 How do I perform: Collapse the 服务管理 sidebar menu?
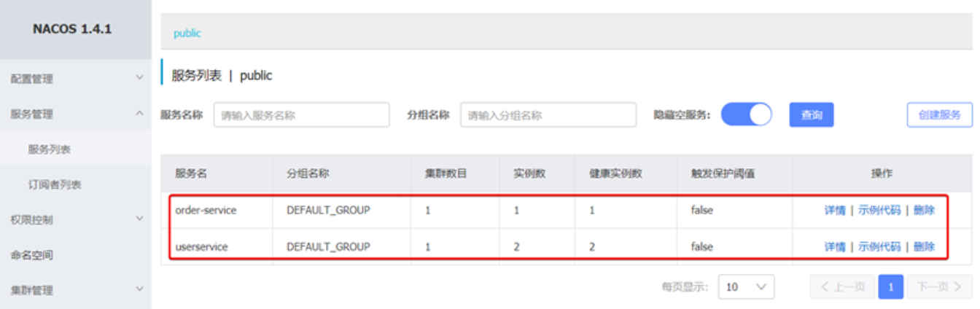click(x=75, y=114)
